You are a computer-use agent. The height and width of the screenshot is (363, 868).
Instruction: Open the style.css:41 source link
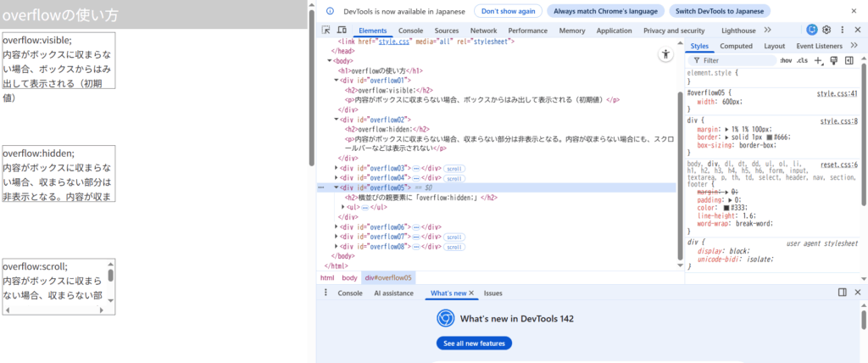tap(837, 93)
